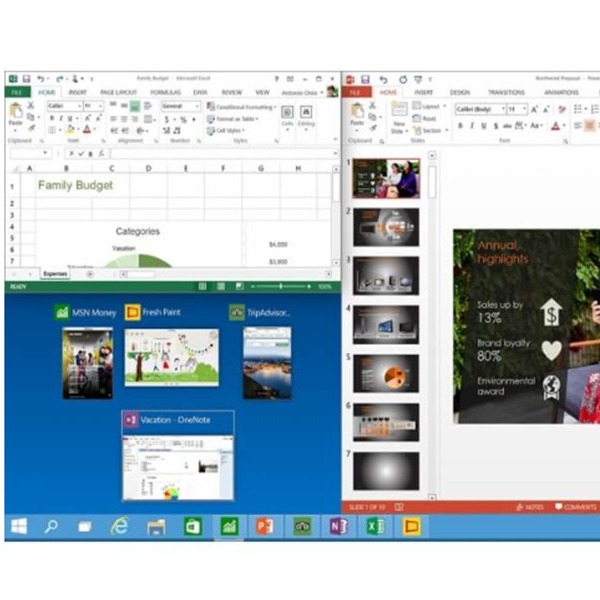Screen dimensions: 600x600
Task: Open the PowerPoint icon in taskbar
Action: tap(264, 525)
